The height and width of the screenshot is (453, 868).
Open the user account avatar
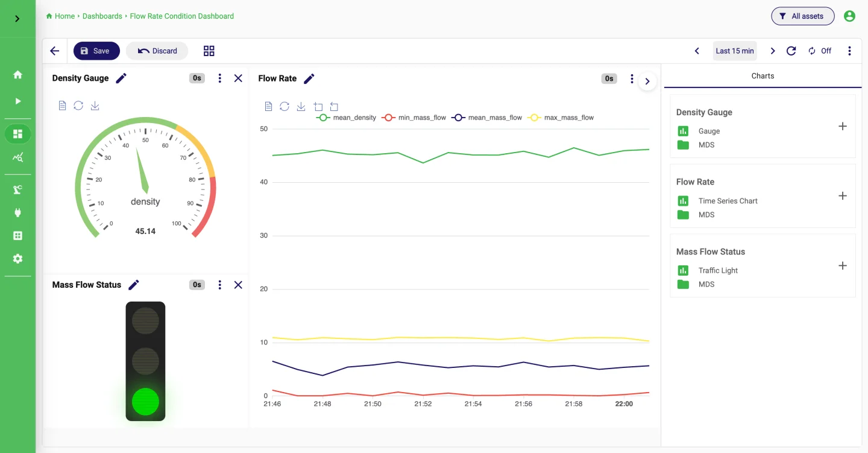[849, 16]
